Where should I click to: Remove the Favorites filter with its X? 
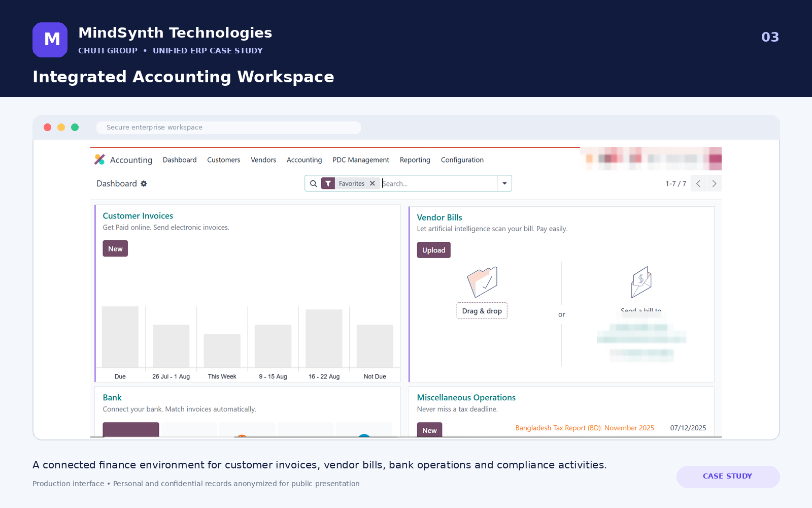click(x=373, y=183)
